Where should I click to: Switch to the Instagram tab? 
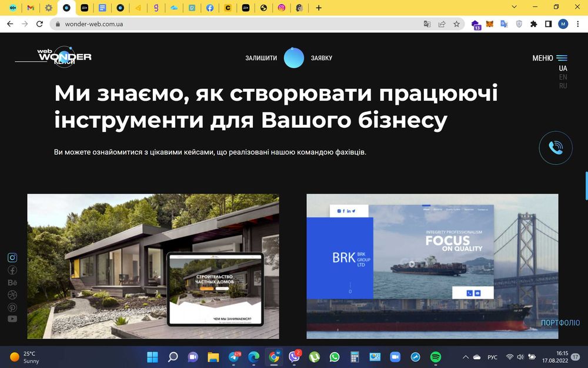click(282, 8)
